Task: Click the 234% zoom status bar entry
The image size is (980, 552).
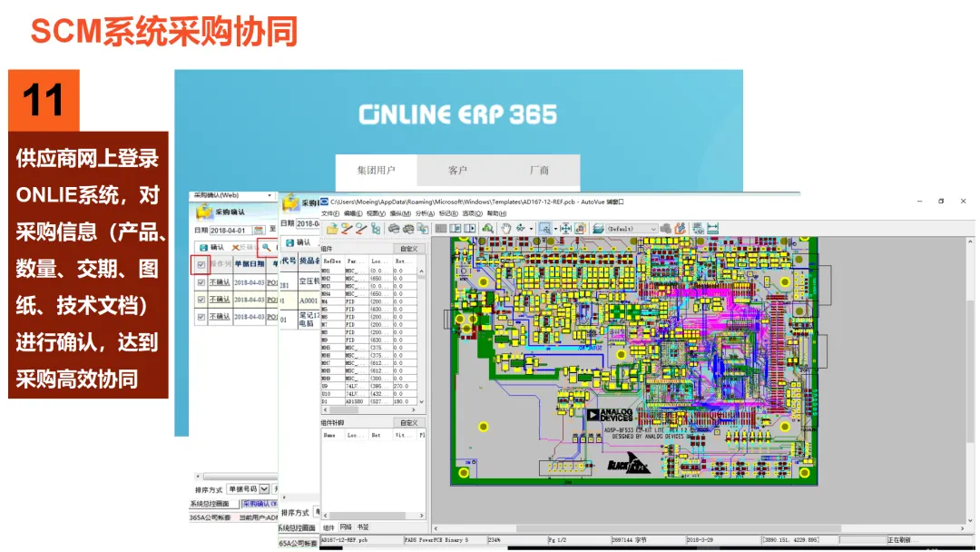Action: click(516, 539)
